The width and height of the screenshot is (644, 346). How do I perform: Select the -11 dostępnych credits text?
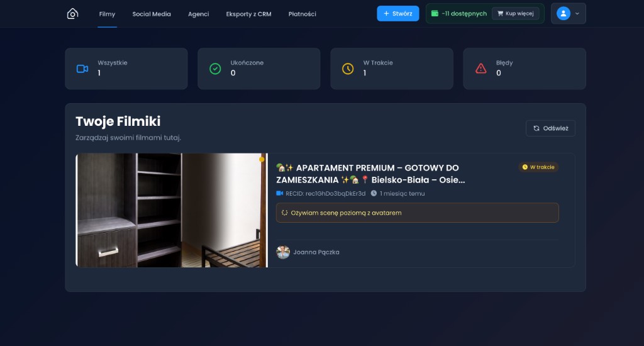click(x=464, y=14)
